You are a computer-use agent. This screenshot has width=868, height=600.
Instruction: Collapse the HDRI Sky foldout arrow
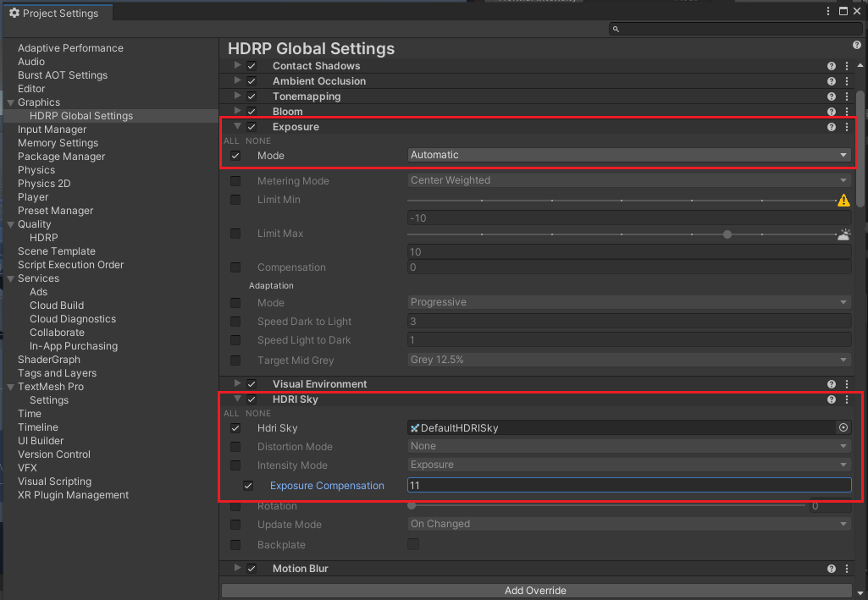click(x=237, y=399)
